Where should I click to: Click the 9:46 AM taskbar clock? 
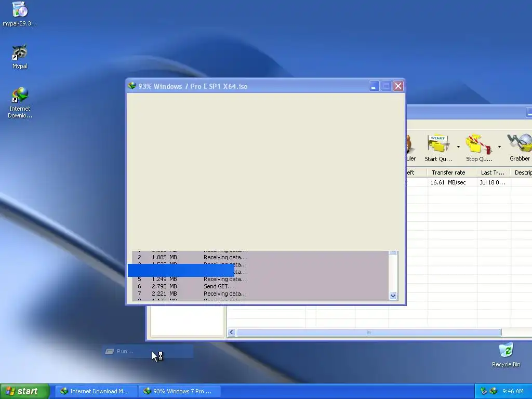pyautogui.click(x=513, y=391)
